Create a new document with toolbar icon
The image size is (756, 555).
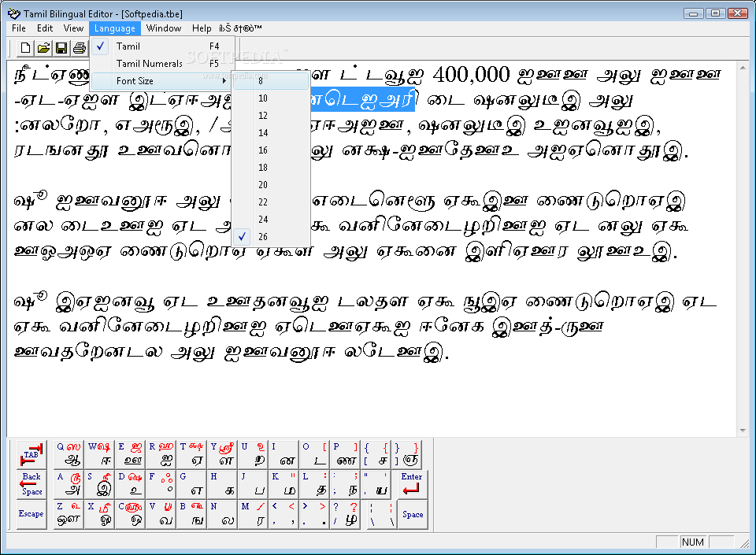point(25,48)
